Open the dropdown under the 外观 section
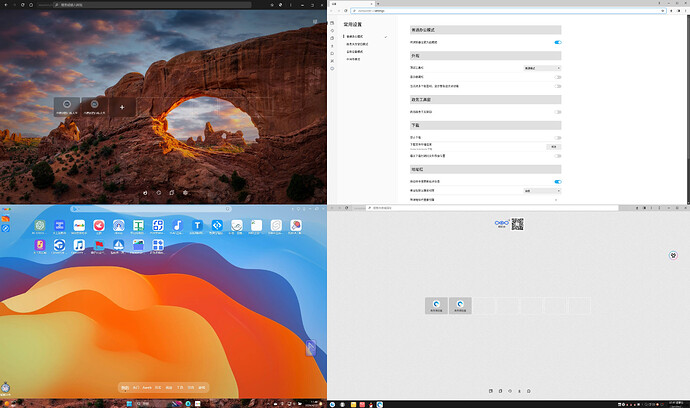Image resolution: width=690 pixels, height=408 pixels. [542, 68]
